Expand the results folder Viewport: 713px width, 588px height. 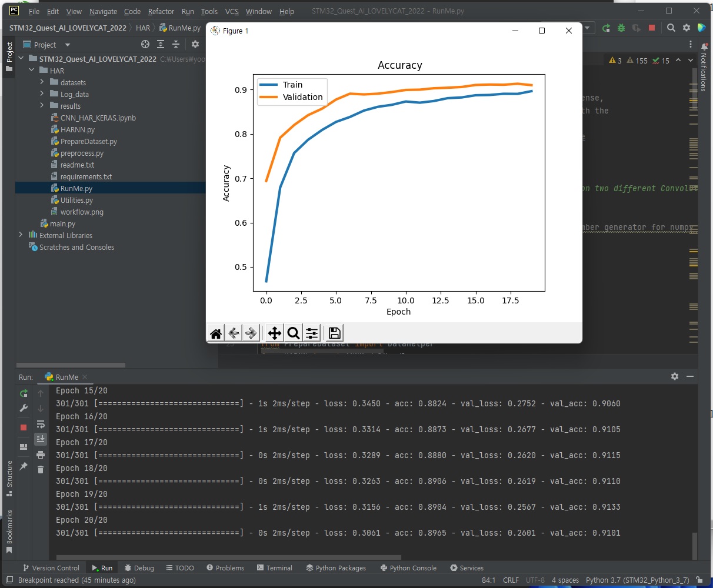click(42, 106)
